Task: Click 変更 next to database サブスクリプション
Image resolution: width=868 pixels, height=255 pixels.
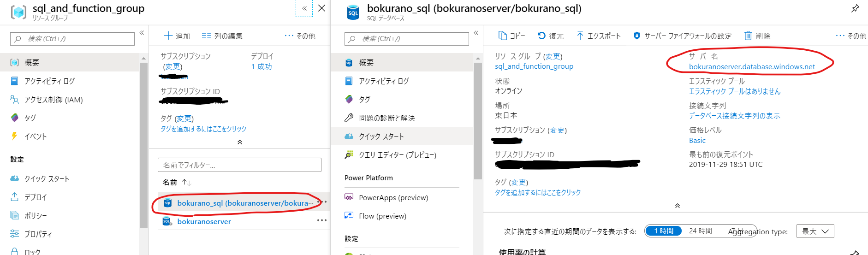Action: [557, 130]
